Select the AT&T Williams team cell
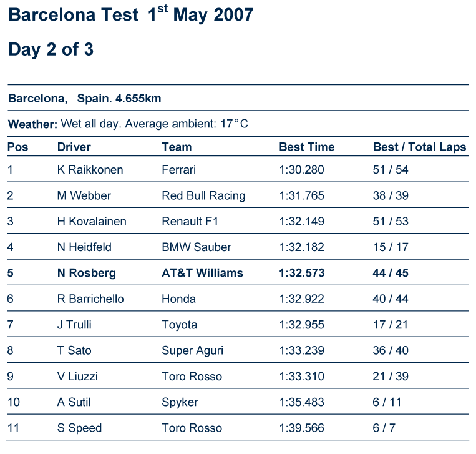This screenshot has height=454, width=476. point(203,273)
